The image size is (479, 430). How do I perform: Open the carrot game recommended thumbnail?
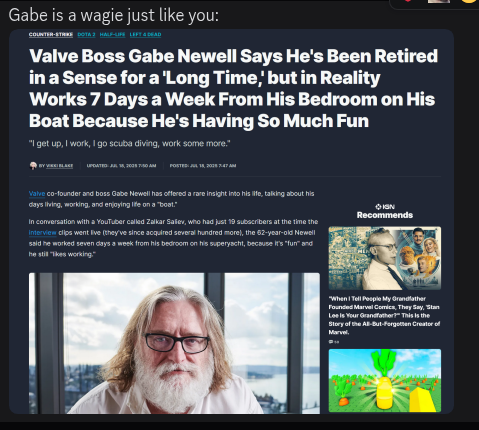click(x=385, y=381)
